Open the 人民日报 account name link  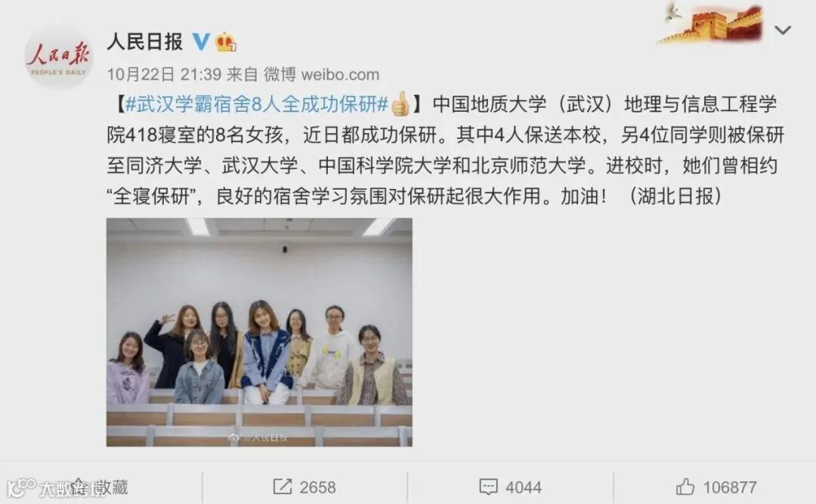(x=144, y=42)
